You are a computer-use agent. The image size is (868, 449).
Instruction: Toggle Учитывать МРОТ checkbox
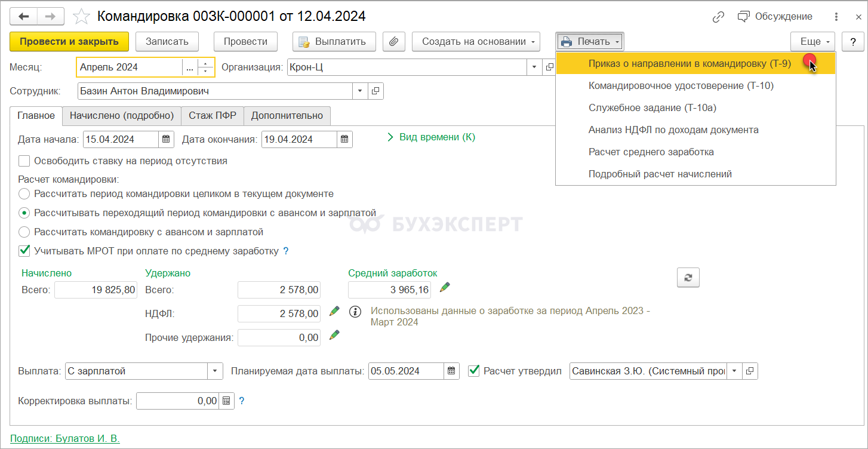[24, 251]
